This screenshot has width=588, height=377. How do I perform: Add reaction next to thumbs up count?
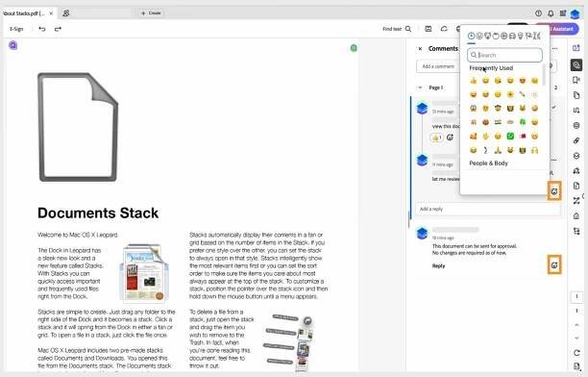[x=450, y=138]
